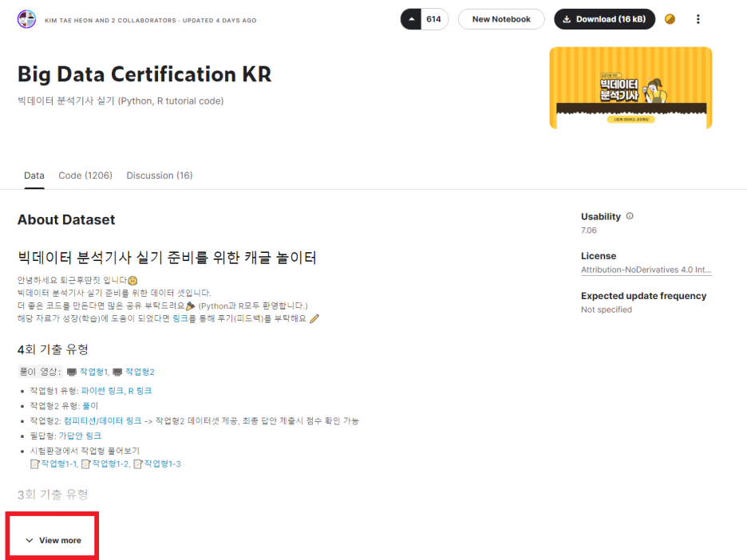Open the 컴피티션/데이터 링크 link
Screen dimensions: 747x560
(x=102, y=421)
